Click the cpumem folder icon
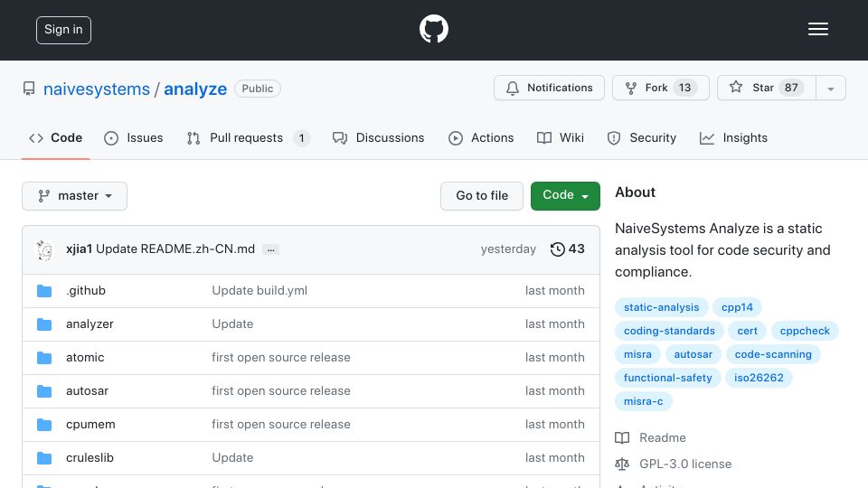This screenshot has width=868, height=488. pos(44,425)
